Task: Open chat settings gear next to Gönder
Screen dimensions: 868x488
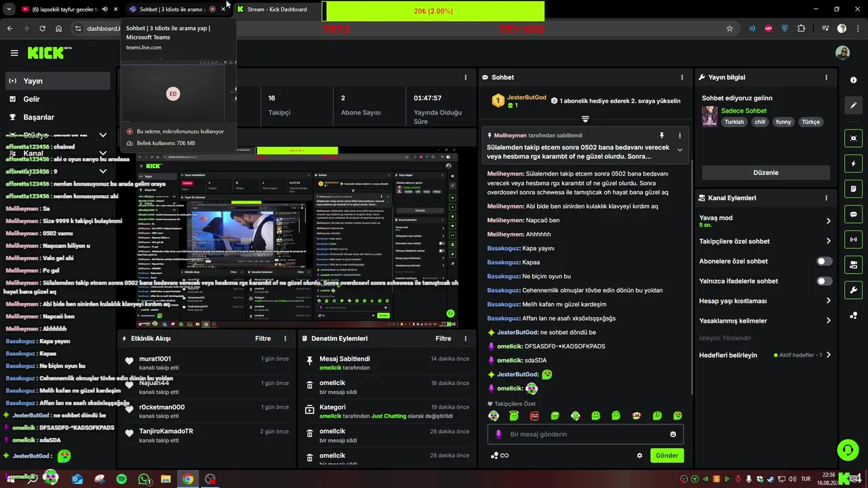Action: (639, 455)
